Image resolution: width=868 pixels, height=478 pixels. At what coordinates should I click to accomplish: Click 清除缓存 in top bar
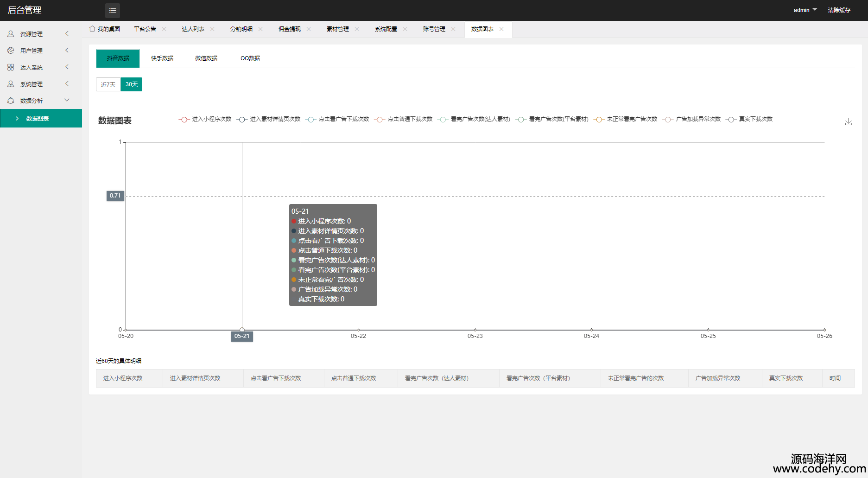[839, 10]
